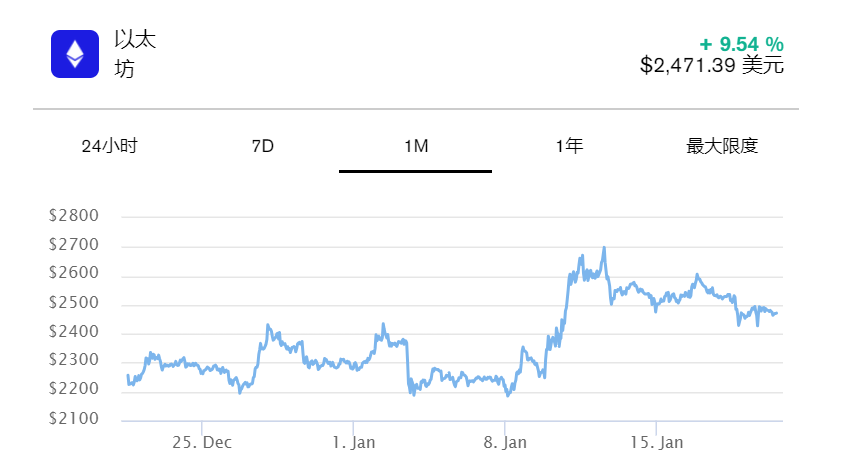Click the $2100 axis label

click(74, 419)
